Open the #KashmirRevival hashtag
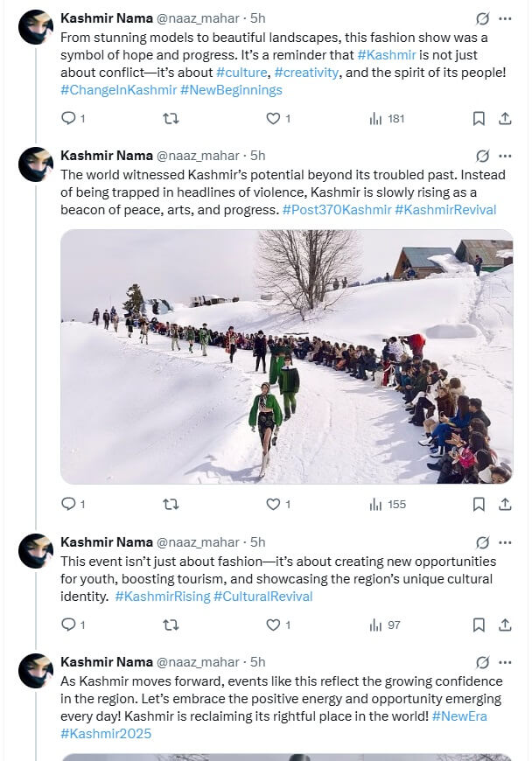Screen dimensions: 532x761 445,210
